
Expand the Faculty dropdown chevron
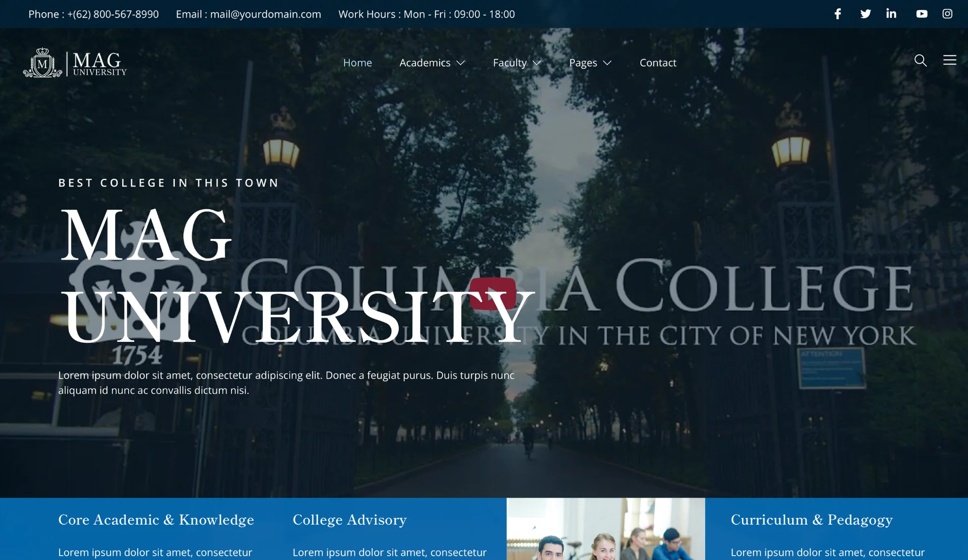tap(537, 63)
